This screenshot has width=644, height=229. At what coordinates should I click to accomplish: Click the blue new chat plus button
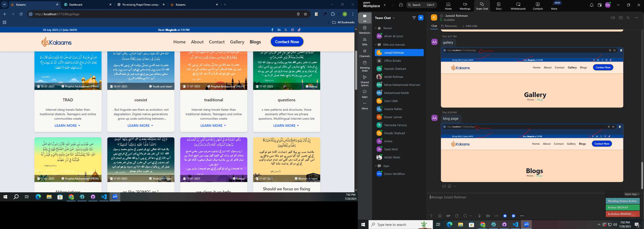pyautogui.click(x=421, y=18)
